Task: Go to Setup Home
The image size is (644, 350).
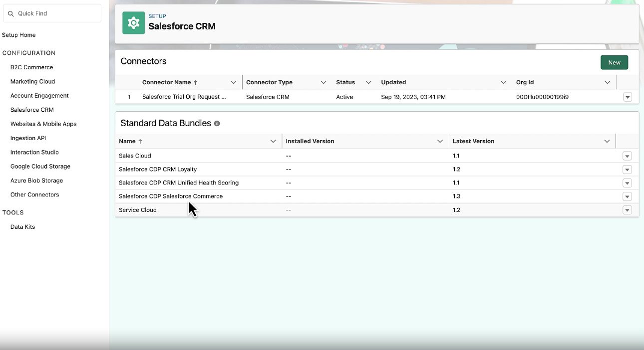Action: tap(18, 35)
